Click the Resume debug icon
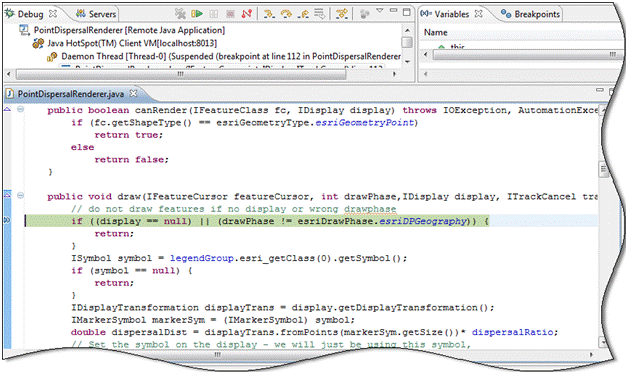The height and width of the screenshot is (374, 628). tap(197, 14)
